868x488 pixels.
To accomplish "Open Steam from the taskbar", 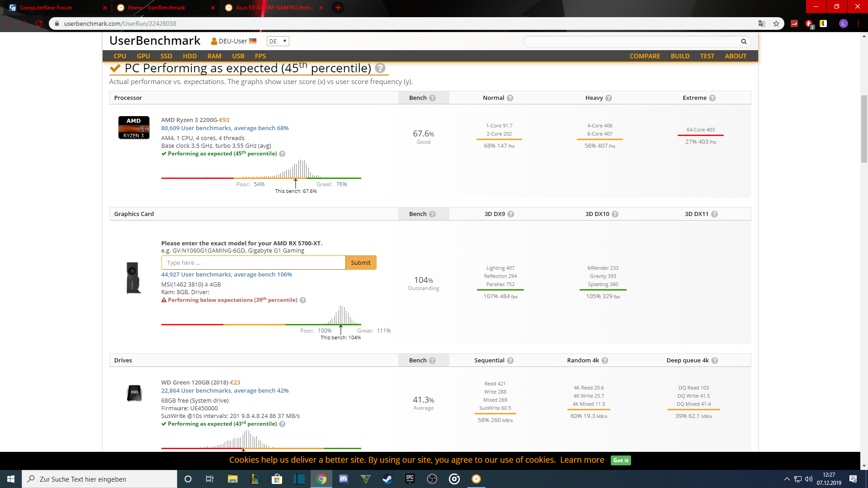I will 387,479.
